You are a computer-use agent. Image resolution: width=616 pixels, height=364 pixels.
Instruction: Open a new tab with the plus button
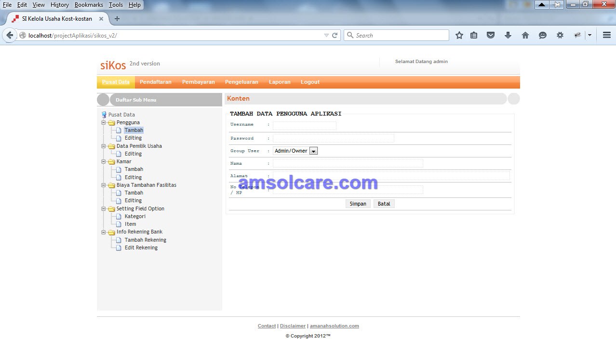pyautogui.click(x=117, y=19)
